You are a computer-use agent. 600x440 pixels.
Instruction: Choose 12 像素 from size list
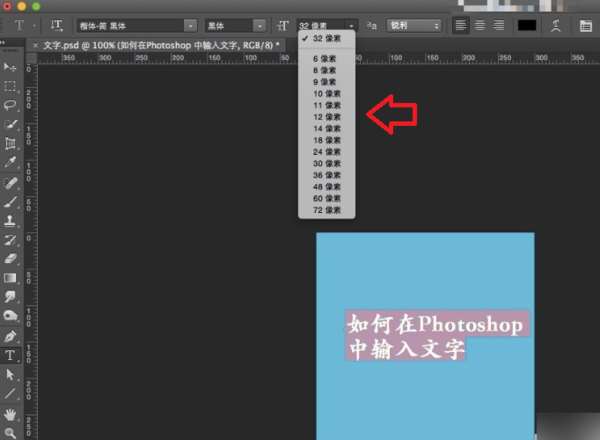coord(327,117)
